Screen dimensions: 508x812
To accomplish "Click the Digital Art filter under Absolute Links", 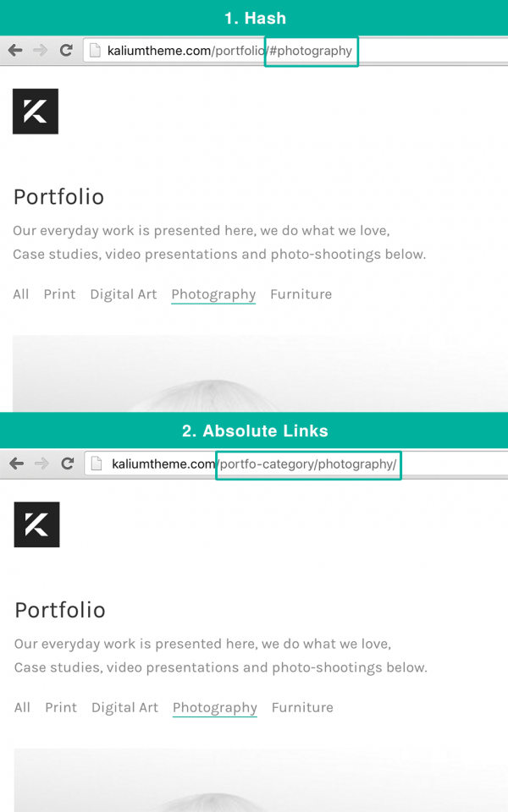I will [124, 707].
